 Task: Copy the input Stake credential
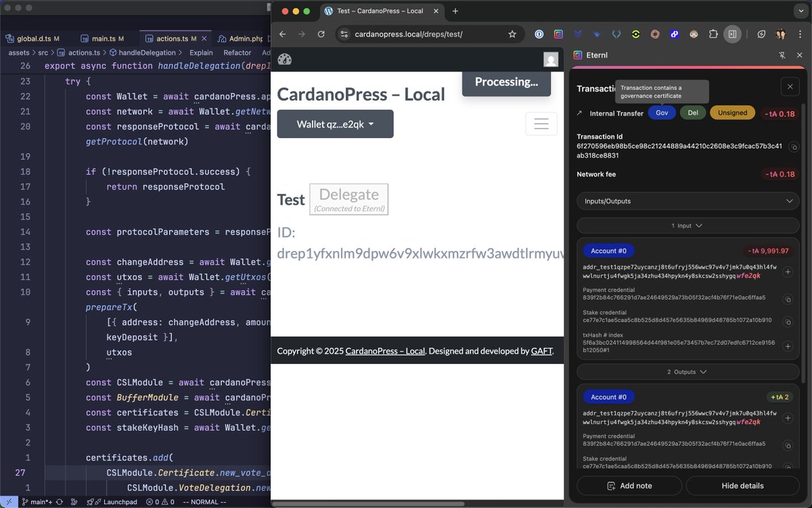click(x=788, y=322)
